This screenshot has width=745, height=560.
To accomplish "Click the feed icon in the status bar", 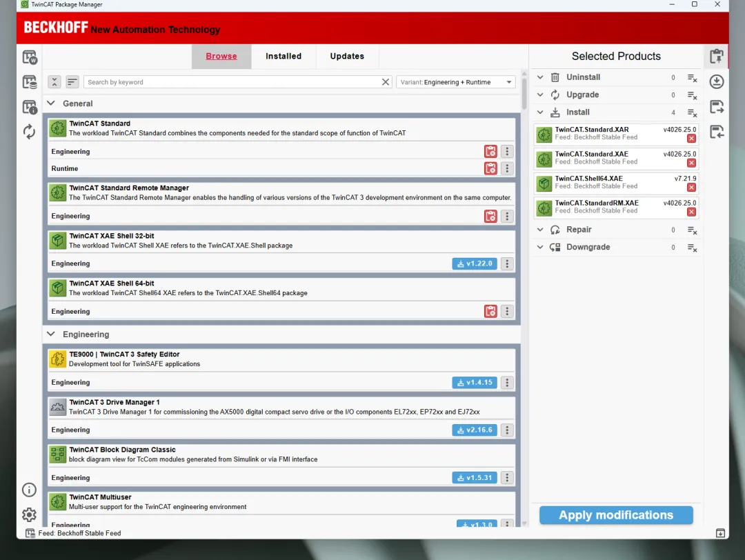I will [x=30, y=533].
